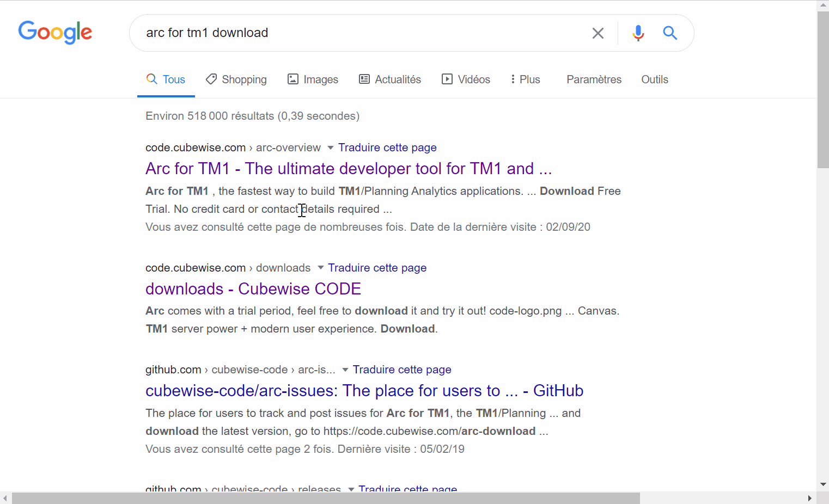
Task: Open the Paramètres settings menu
Action: [594, 79]
